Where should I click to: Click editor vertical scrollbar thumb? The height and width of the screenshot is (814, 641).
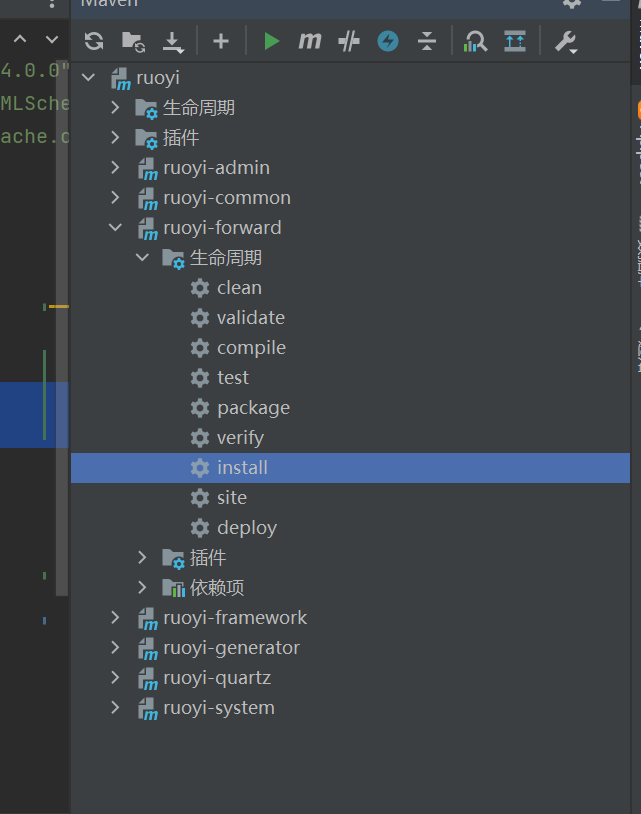pos(62,327)
